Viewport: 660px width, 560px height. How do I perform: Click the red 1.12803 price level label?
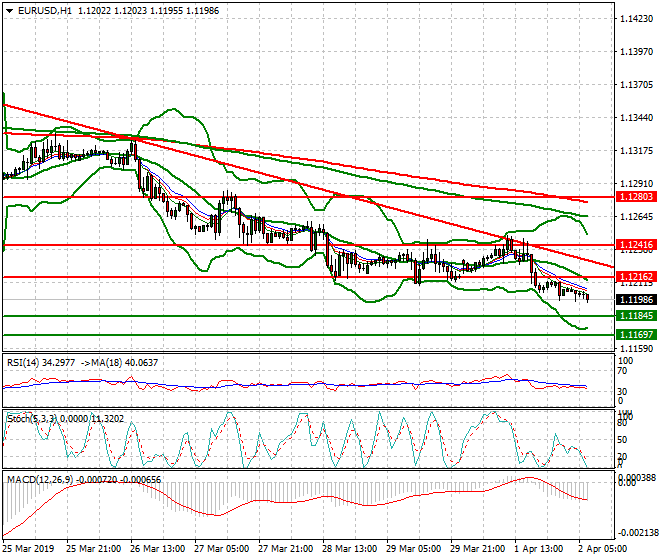coord(636,197)
